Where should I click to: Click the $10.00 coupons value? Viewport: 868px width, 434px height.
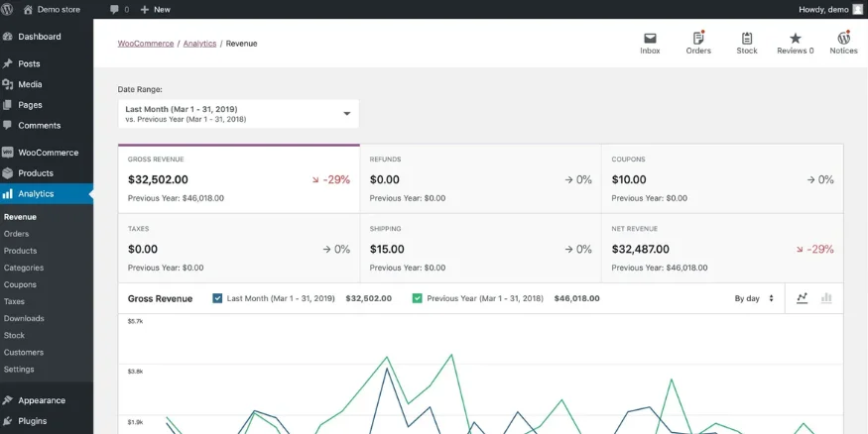coord(629,179)
